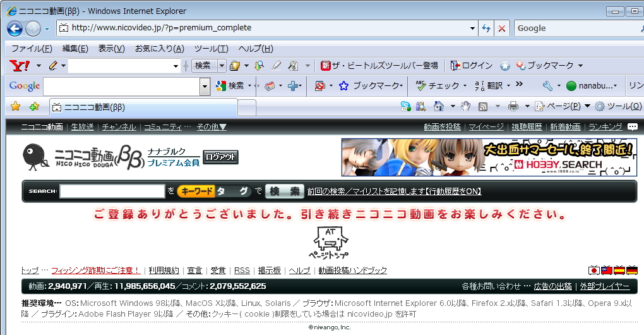Click the ニコニコ動画 site logo
Screen dimensions: 644x335
click(x=84, y=157)
